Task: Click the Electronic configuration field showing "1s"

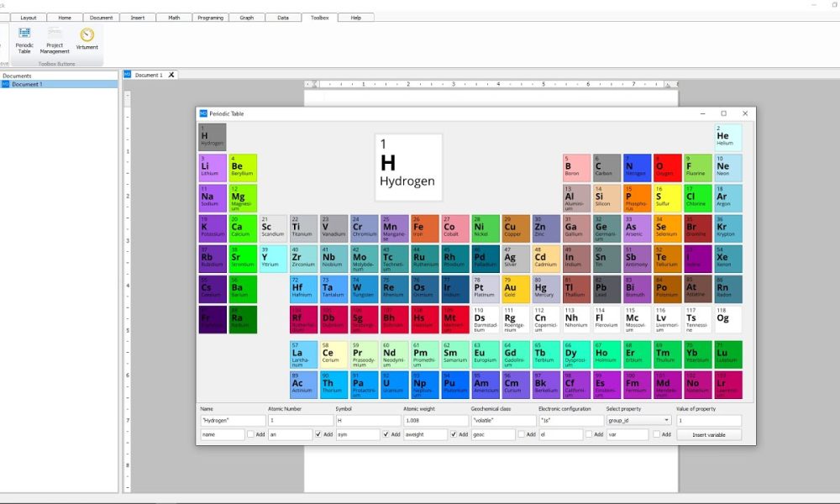Action: 571,421
